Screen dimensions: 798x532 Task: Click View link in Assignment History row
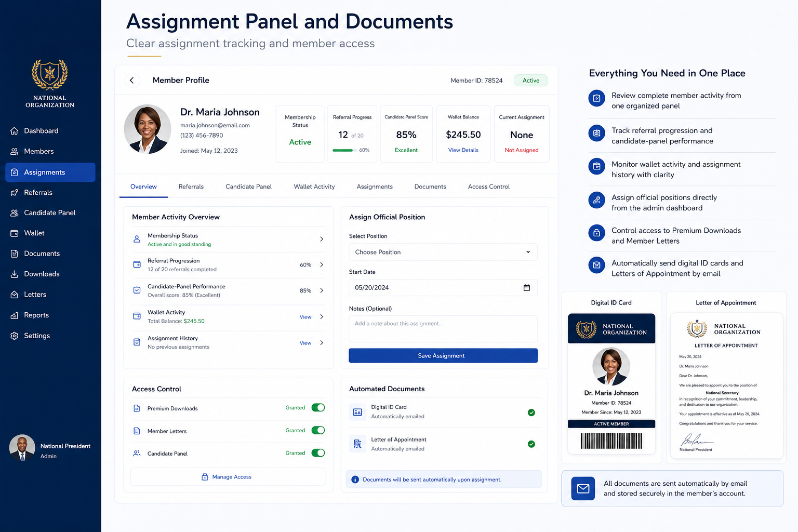click(305, 343)
